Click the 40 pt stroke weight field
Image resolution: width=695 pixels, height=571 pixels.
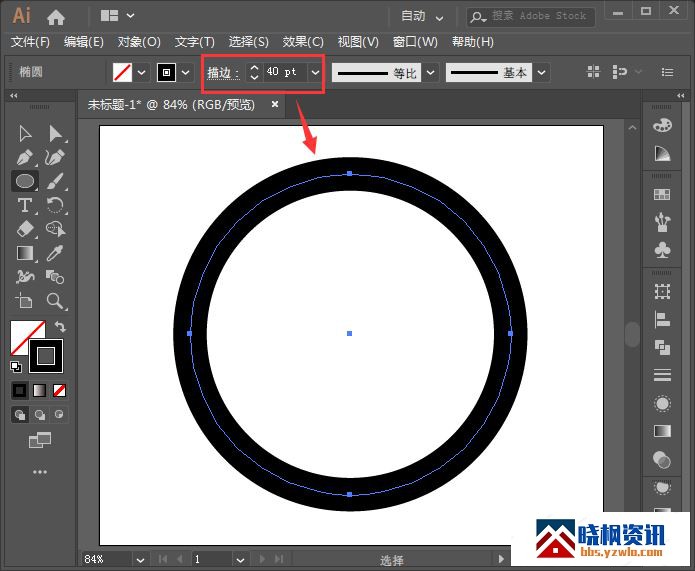point(284,72)
